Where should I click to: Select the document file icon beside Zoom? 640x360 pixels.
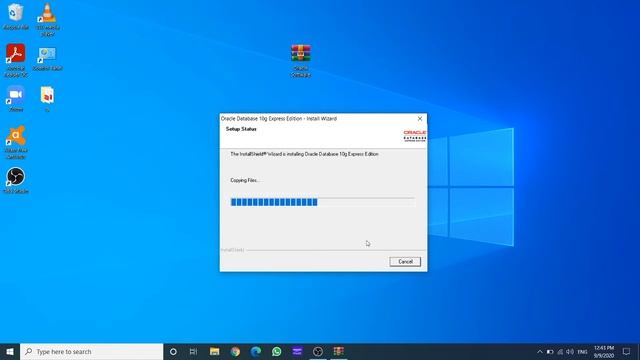[x=47, y=99]
